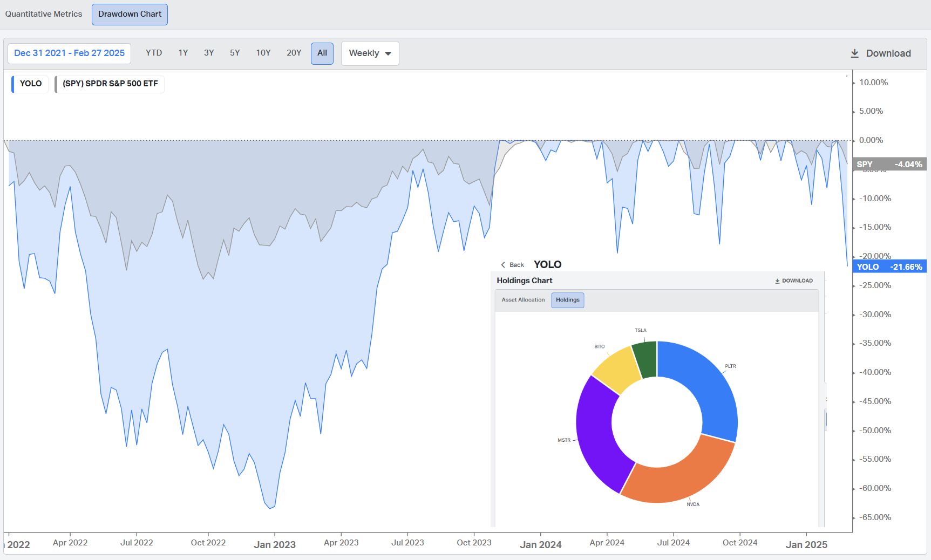931x560 pixels.
Task: Click the small download icon in Holdings Chart
Action: [x=777, y=281]
